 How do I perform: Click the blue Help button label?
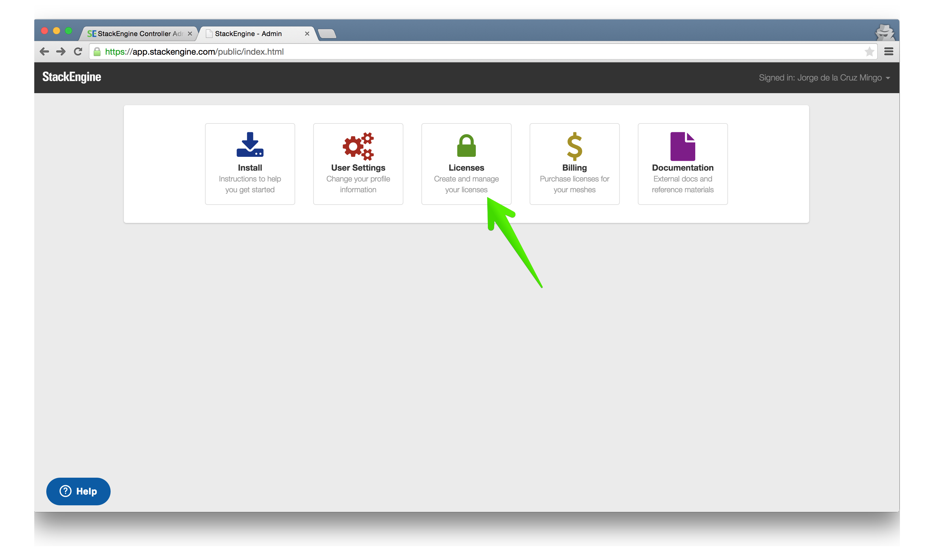click(87, 491)
